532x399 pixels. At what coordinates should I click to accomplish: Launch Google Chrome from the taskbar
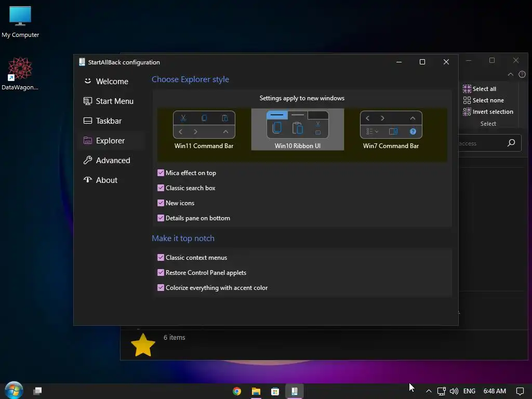pyautogui.click(x=237, y=391)
